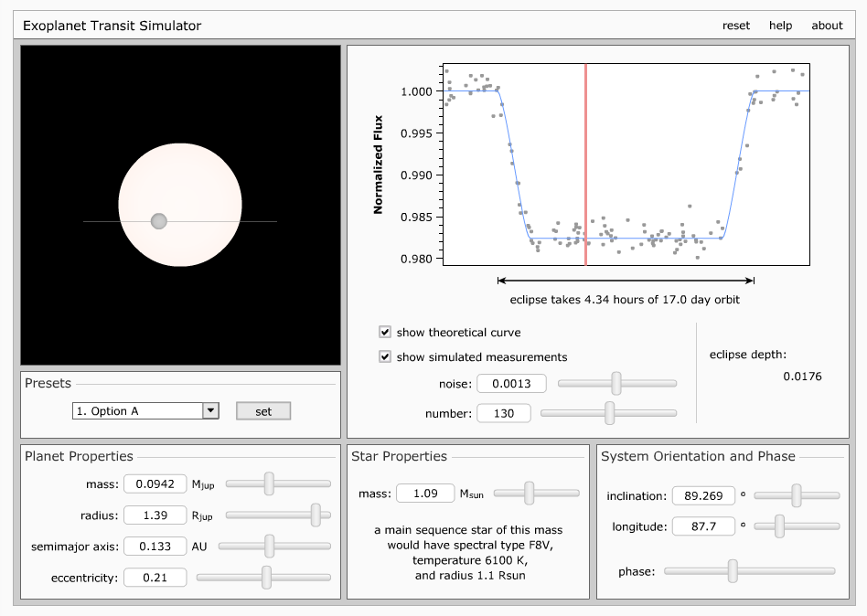Click the eccentricity slider handle
Viewport: 867px width, 616px height.
pyautogui.click(x=266, y=577)
